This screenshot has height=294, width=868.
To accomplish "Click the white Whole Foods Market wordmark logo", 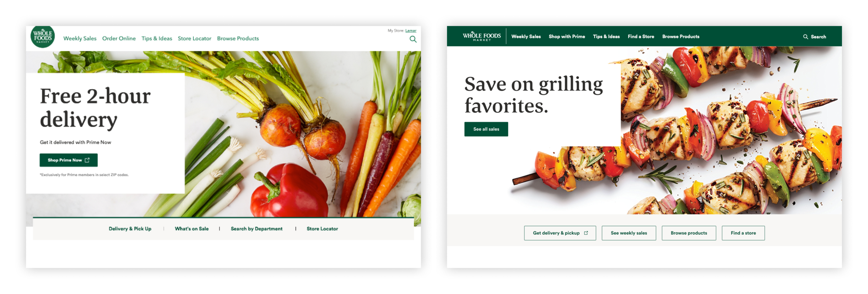I will pyautogui.click(x=482, y=37).
